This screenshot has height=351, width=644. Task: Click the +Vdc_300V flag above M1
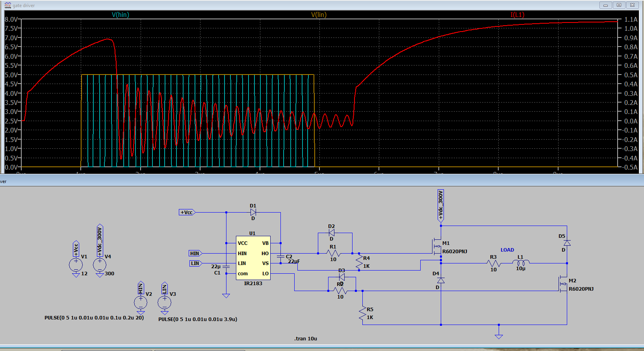(x=441, y=205)
